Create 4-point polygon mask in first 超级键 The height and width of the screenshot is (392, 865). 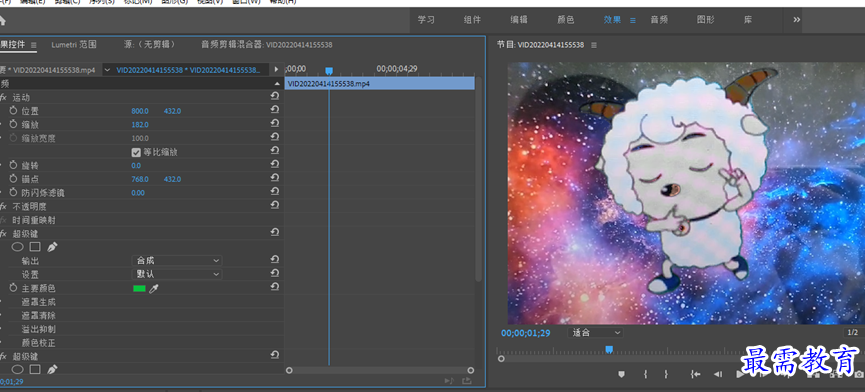[x=35, y=247]
